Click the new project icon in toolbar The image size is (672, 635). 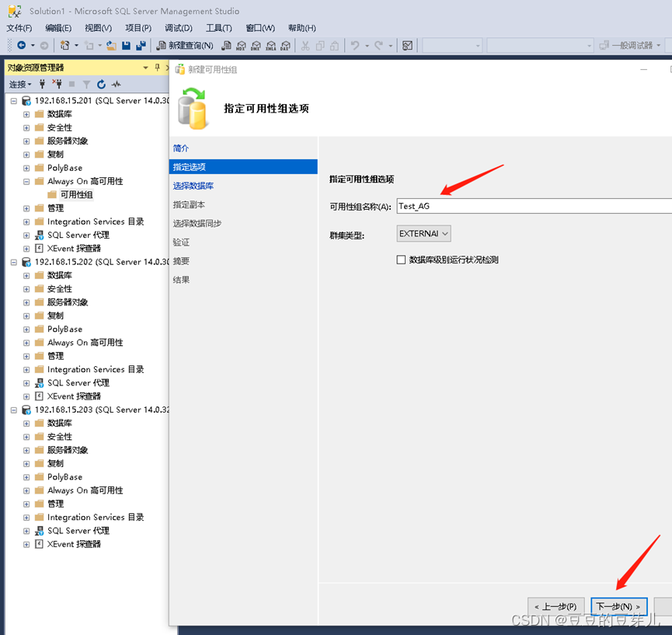[x=64, y=45]
